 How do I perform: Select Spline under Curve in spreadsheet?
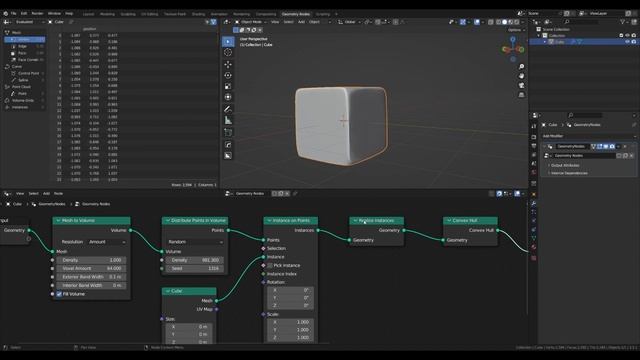[24, 80]
